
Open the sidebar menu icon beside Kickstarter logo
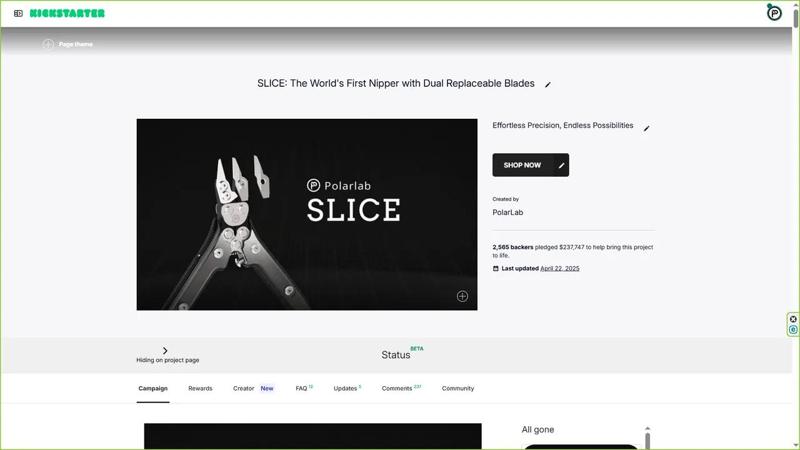point(18,13)
